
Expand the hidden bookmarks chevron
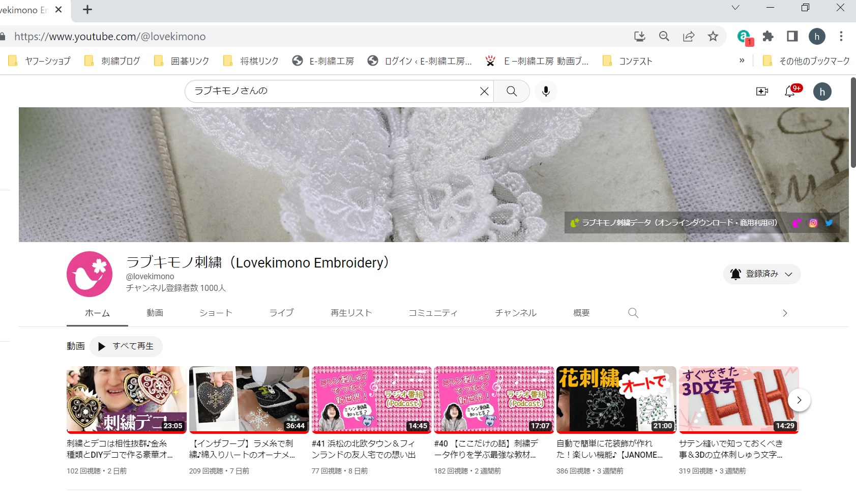[x=742, y=61]
